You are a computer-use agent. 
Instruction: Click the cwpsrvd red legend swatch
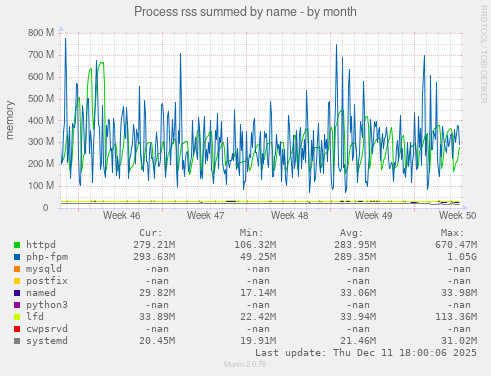tap(17, 329)
